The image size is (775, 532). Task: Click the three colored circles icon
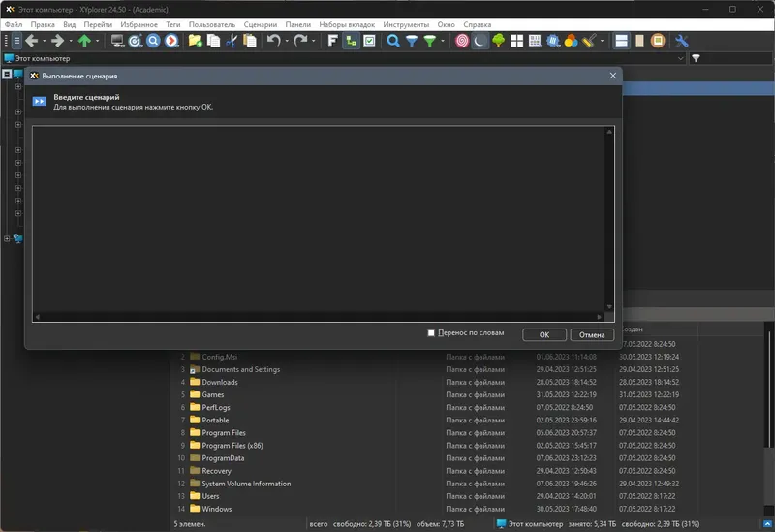[571, 41]
